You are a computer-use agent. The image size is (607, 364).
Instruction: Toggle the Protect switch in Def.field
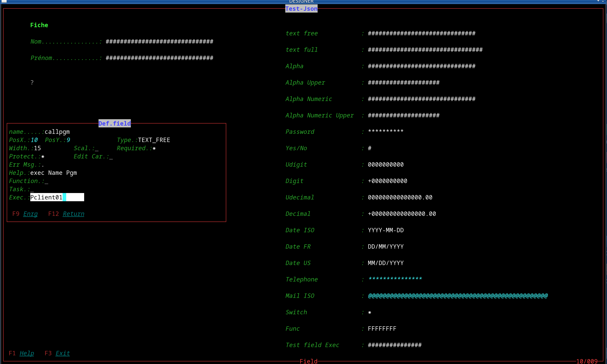coord(43,157)
